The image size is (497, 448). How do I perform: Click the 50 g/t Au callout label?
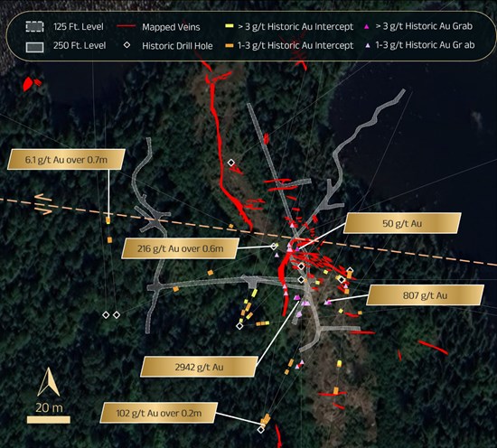click(402, 223)
